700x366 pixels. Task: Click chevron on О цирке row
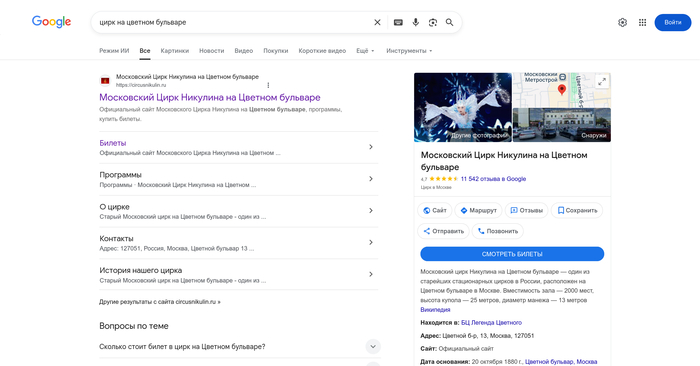click(x=371, y=211)
